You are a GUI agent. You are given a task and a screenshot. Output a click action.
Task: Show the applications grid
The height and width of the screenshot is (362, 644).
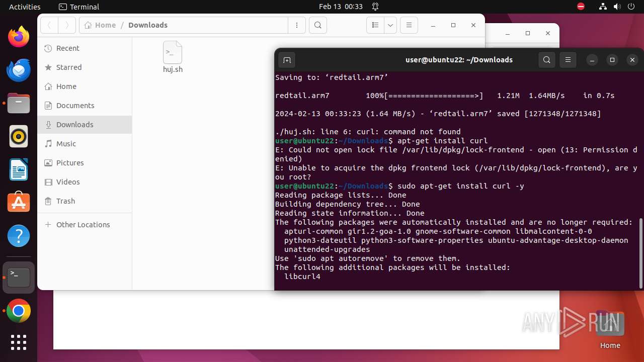pos(19,342)
